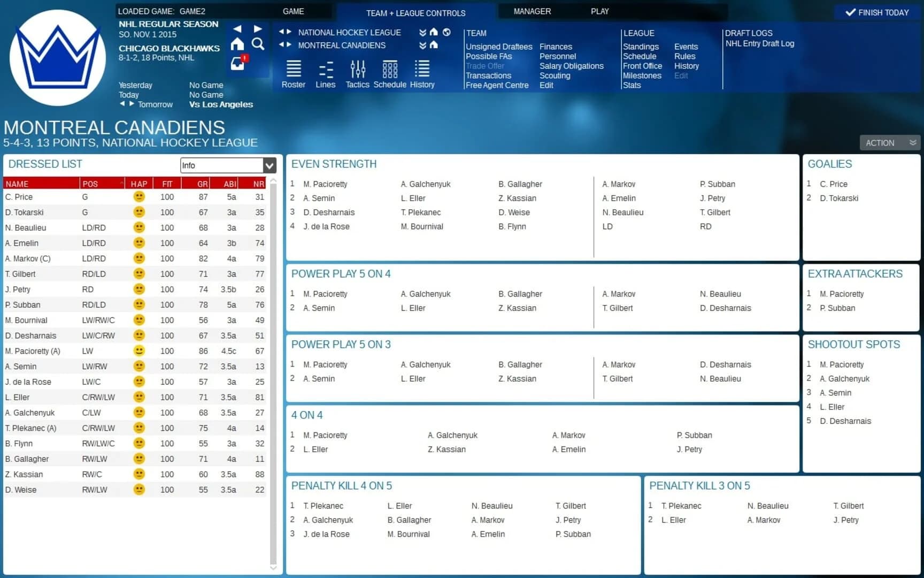Click the globe icon beside National Hockey League
This screenshot has height=578, width=924.
[x=446, y=32]
